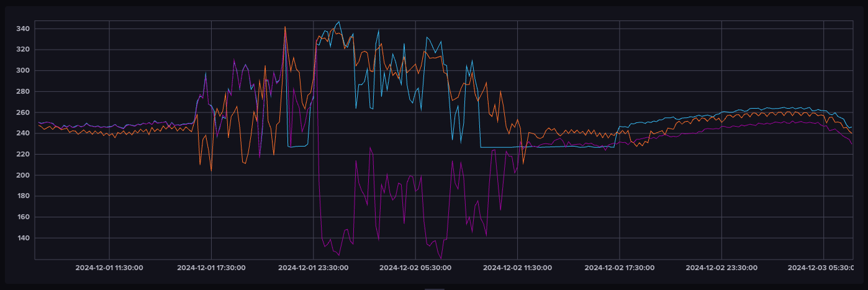Select the 240 label on the y-axis

[24, 134]
